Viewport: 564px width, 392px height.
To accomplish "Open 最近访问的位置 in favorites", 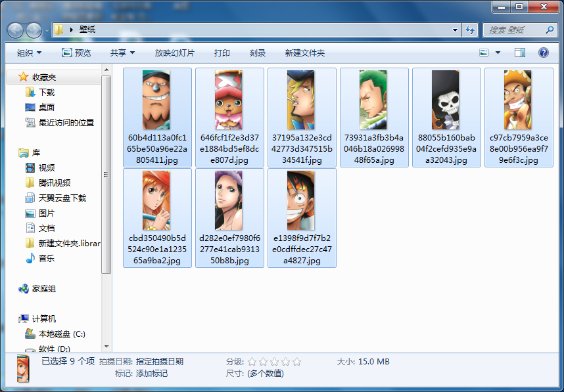I will [66, 123].
